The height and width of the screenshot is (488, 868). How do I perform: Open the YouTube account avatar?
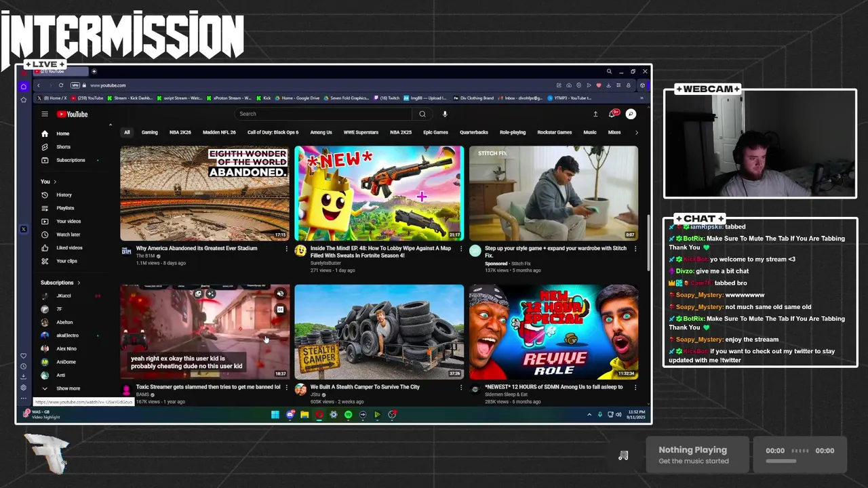point(631,114)
